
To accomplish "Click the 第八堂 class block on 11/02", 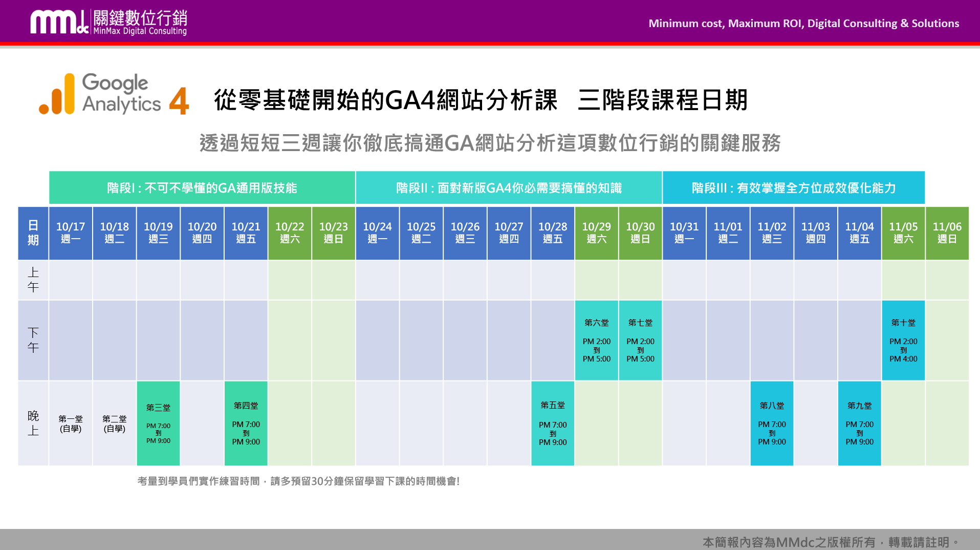I will (772, 423).
